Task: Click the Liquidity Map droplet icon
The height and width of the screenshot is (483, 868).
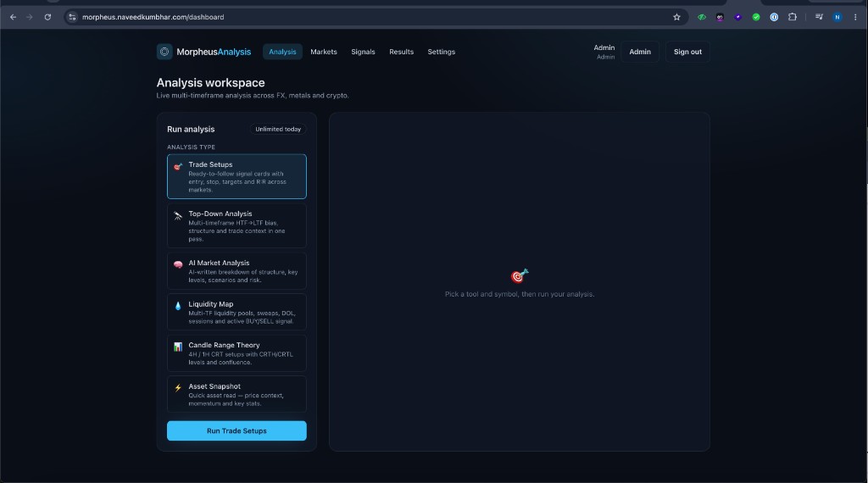Action: pyautogui.click(x=178, y=306)
